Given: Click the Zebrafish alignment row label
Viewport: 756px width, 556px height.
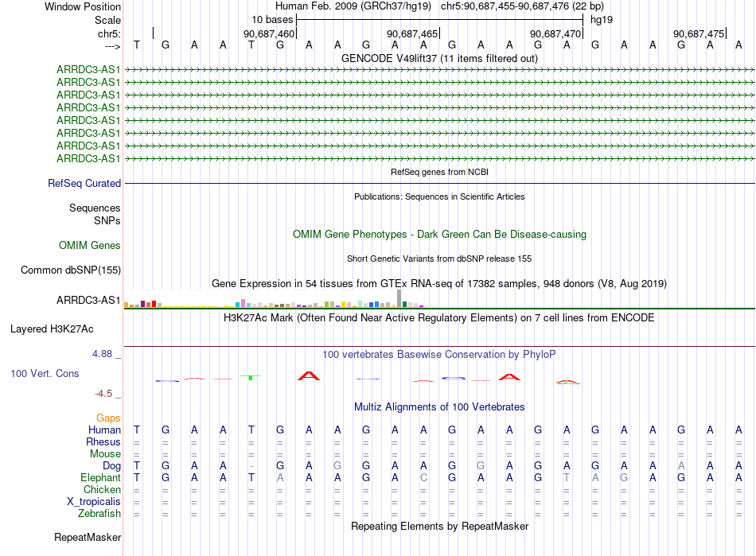Looking at the screenshot, I should 99,513.
